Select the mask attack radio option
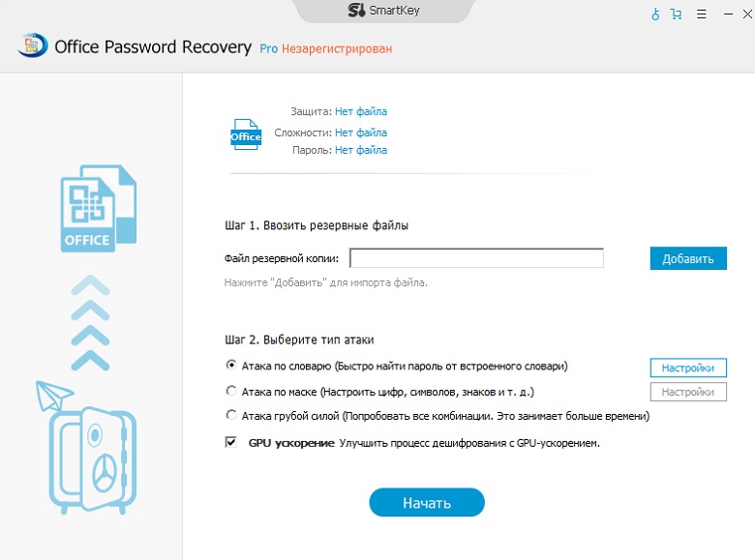 230,392
